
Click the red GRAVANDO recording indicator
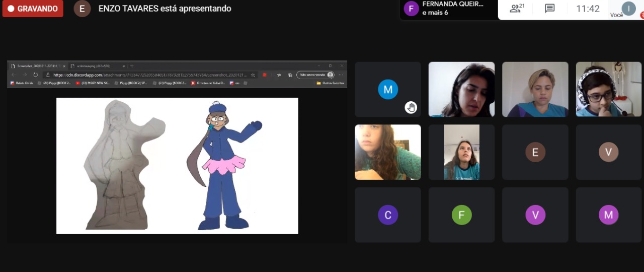coord(33,9)
